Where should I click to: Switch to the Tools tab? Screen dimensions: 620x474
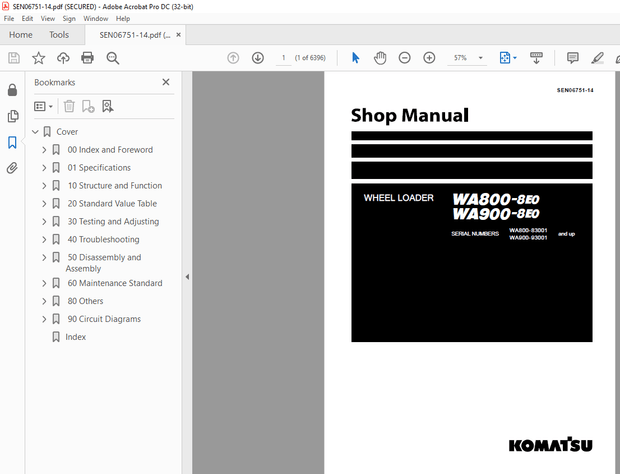pos(59,35)
